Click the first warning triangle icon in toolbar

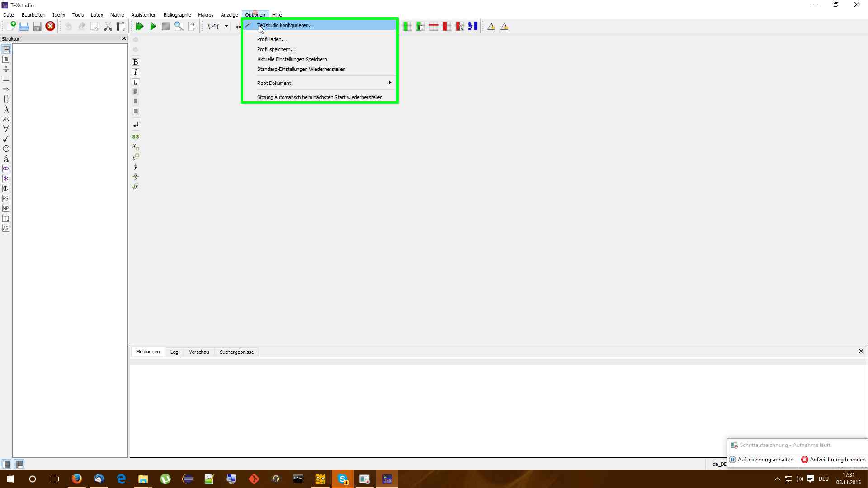tap(491, 26)
